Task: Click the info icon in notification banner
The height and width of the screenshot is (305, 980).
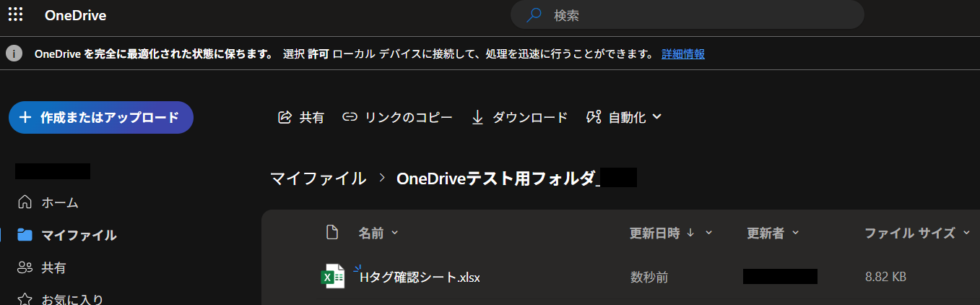Action: [14, 53]
